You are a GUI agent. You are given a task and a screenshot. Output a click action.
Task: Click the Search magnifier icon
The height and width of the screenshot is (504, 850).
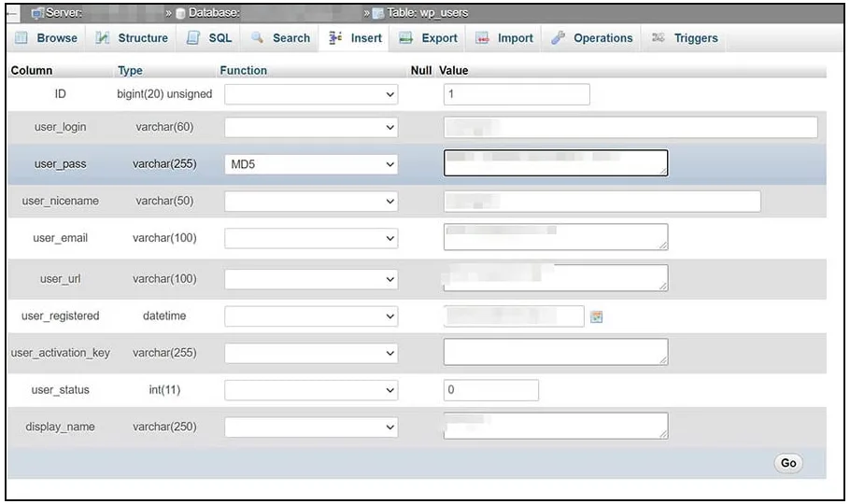(x=258, y=37)
